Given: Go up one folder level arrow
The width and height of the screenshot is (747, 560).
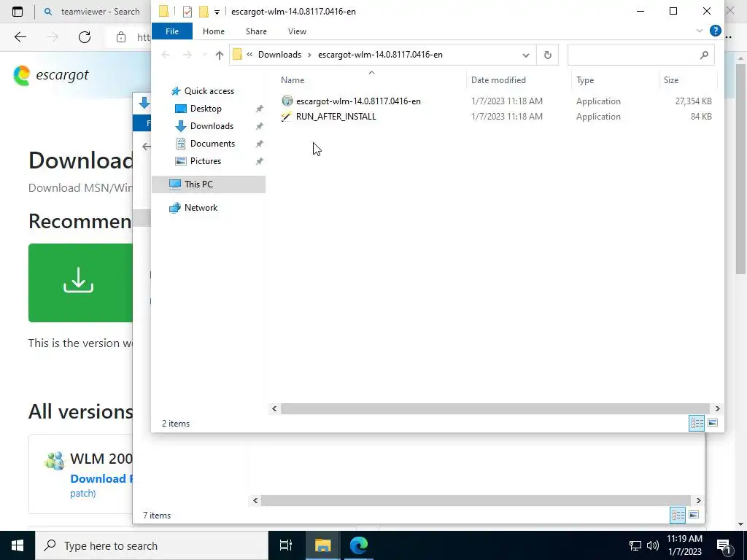Looking at the screenshot, I should click(219, 55).
